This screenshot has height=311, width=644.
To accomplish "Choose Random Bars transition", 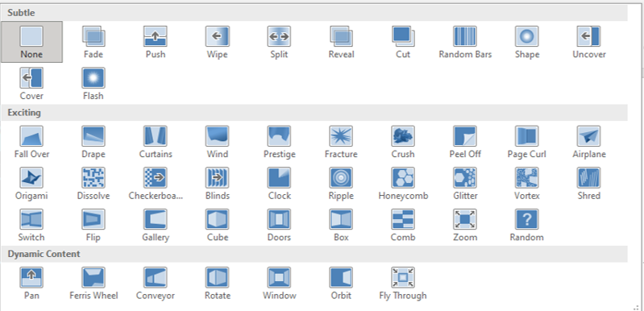I will [x=465, y=42].
